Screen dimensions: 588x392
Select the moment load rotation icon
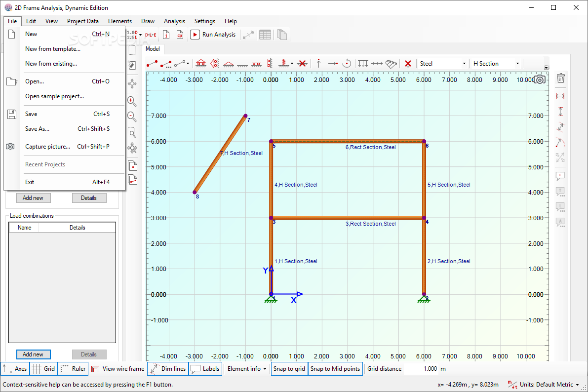point(347,63)
